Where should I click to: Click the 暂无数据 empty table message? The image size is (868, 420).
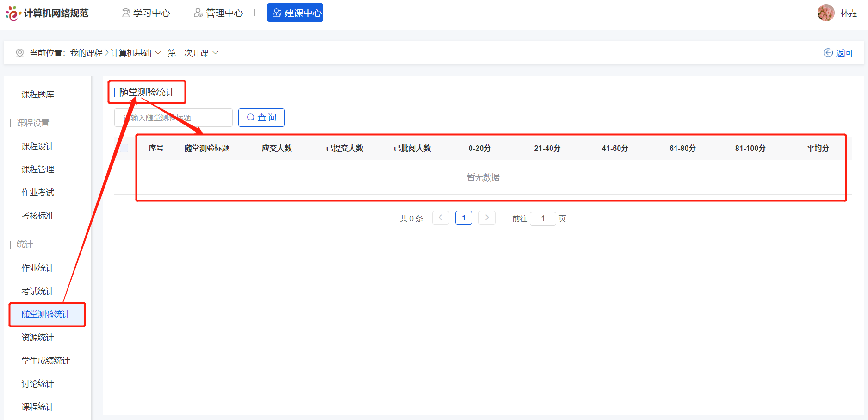click(x=483, y=177)
